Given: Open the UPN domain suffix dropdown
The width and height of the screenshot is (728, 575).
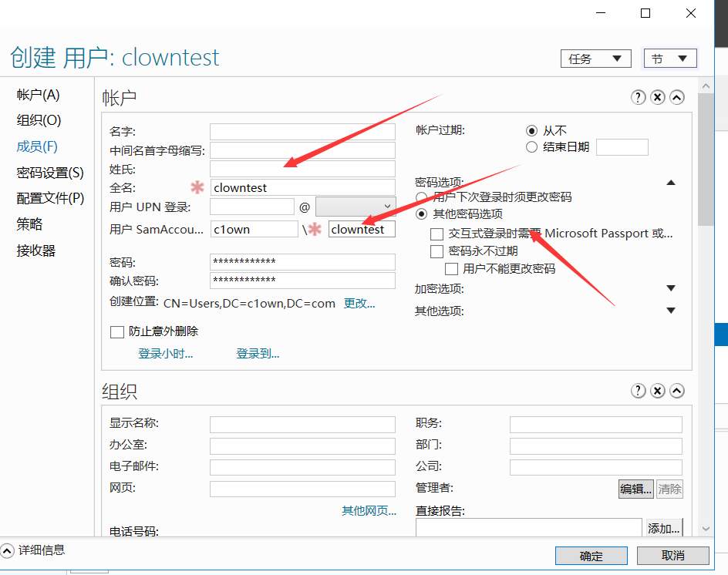Looking at the screenshot, I should (x=355, y=207).
